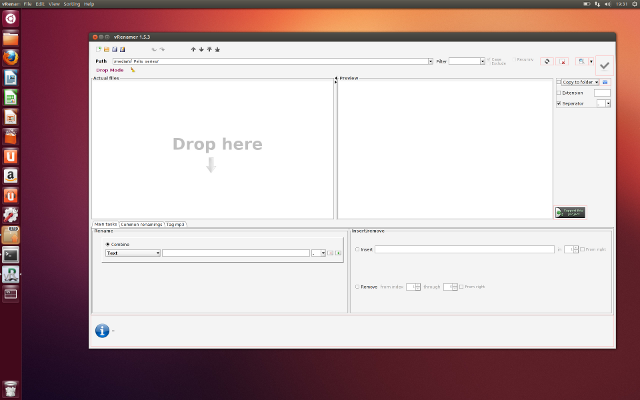Expand the Path dropdown arrow
640x400 pixels.
coord(430,61)
